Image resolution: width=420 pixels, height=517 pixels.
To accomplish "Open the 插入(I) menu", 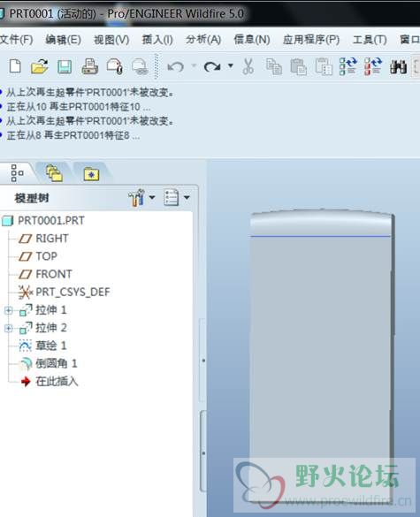I will (x=157, y=41).
